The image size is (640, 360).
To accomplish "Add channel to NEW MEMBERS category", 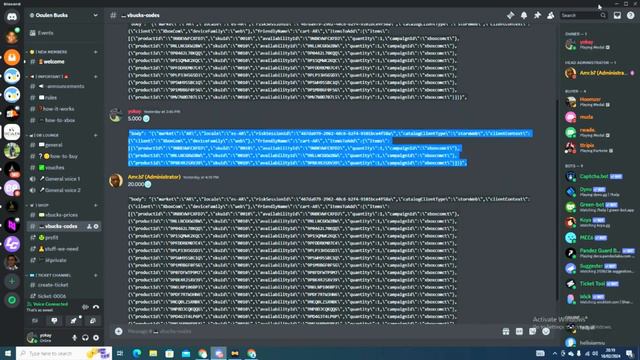I will pos(96,52).
